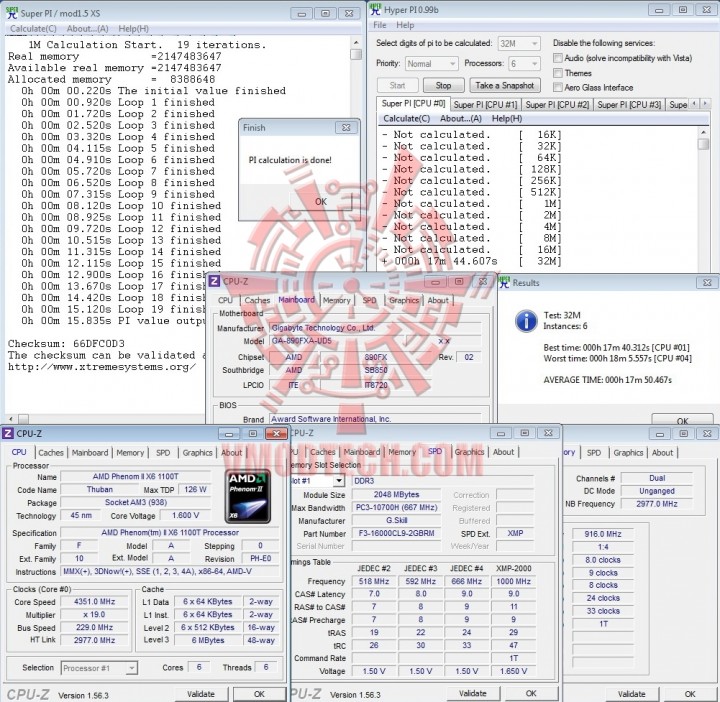The height and width of the screenshot is (702, 720).
Task: Click OK in memory CPU-Z window
Action: (690, 694)
